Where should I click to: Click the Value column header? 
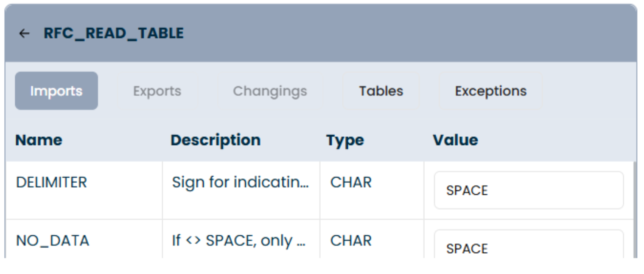coord(455,140)
